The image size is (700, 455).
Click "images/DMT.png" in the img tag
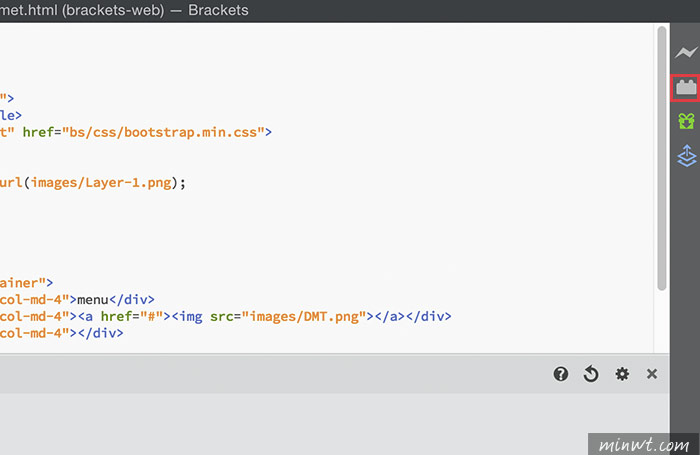pyautogui.click(x=304, y=316)
